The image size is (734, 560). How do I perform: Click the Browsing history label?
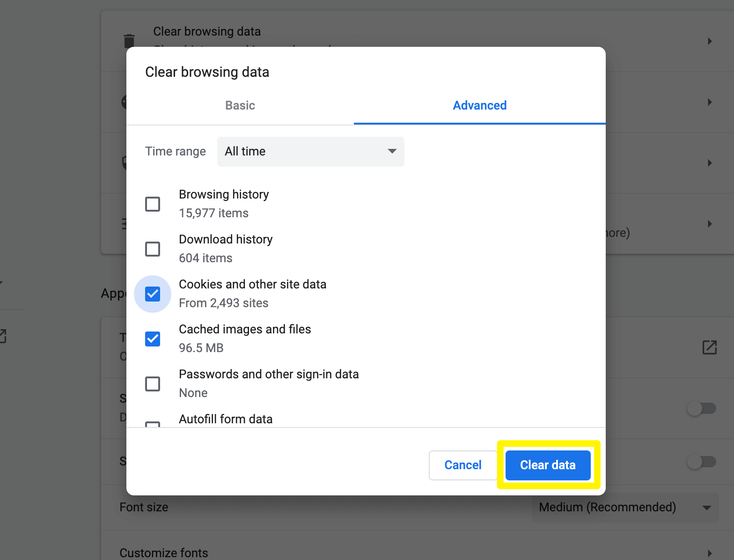coord(224,194)
